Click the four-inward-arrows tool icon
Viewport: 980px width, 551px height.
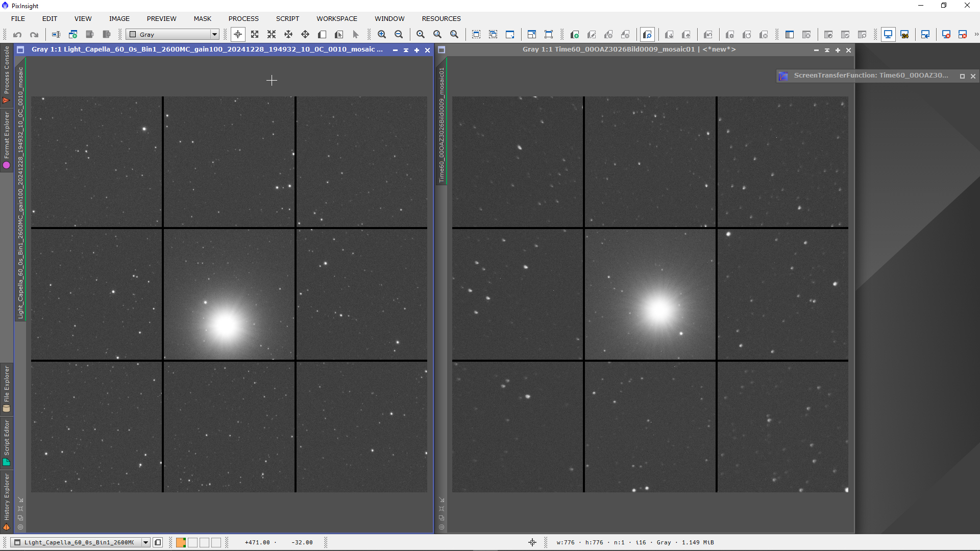272,35
